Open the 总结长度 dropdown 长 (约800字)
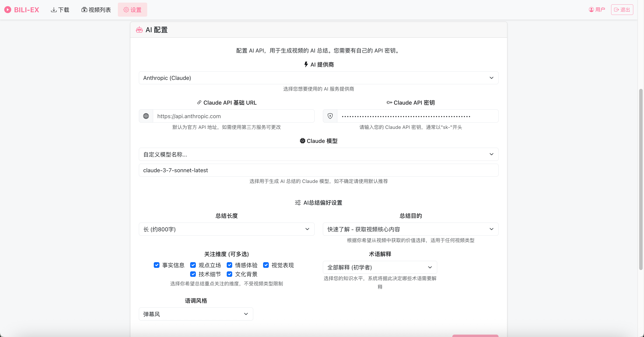The height and width of the screenshot is (337, 644). (x=226, y=229)
